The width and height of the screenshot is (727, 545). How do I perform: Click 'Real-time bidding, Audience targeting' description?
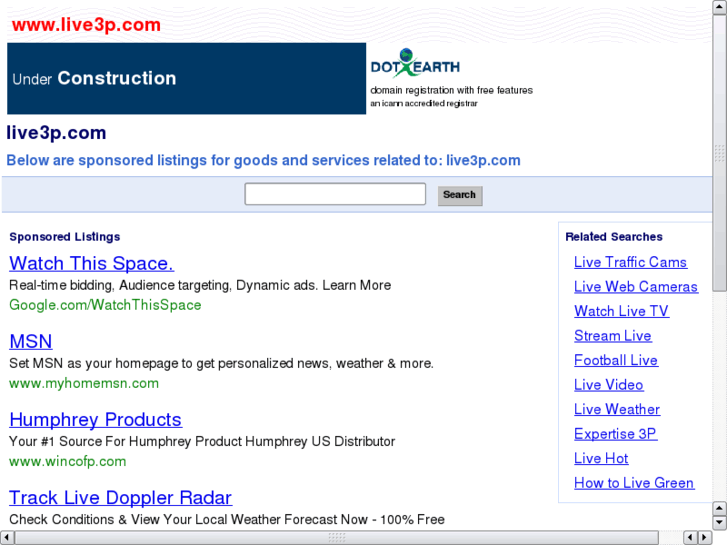coord(200,285)
